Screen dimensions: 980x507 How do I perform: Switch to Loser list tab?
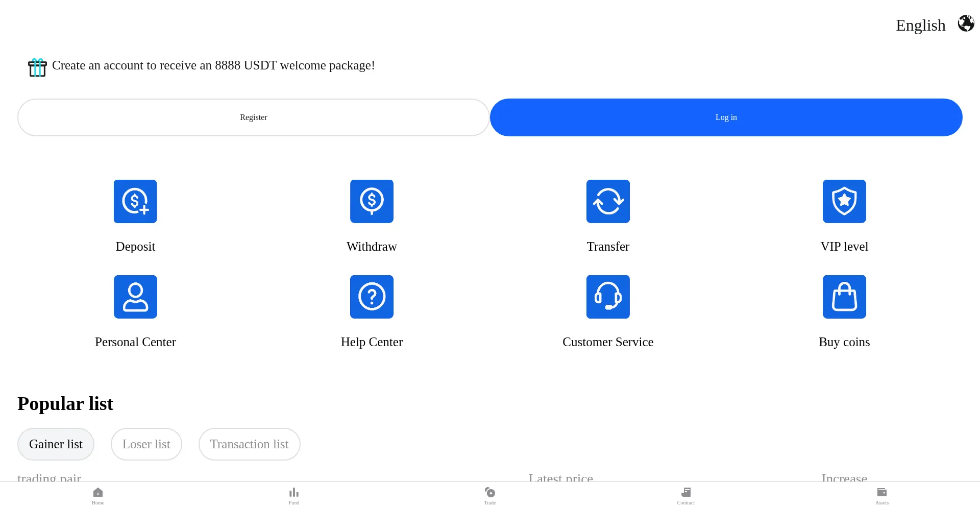pos(146,444)
